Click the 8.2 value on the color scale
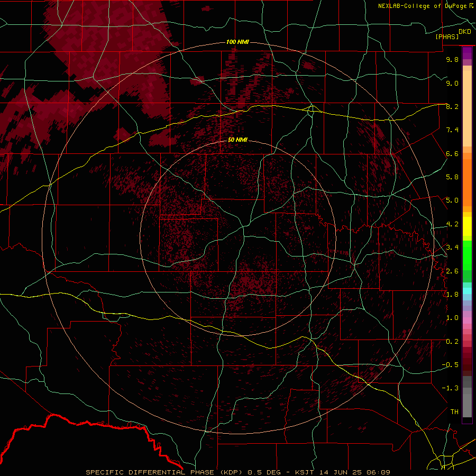The image size is (476, 476). pos(452,106)
